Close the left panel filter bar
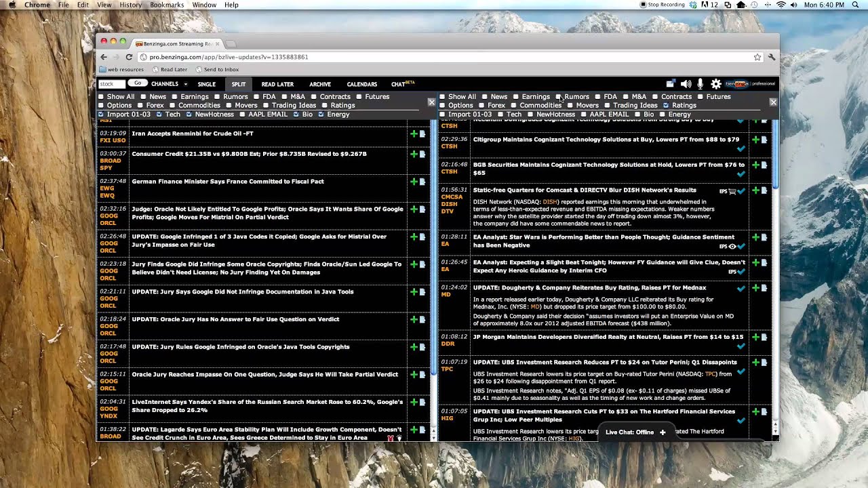 click(x=431, y=102)
